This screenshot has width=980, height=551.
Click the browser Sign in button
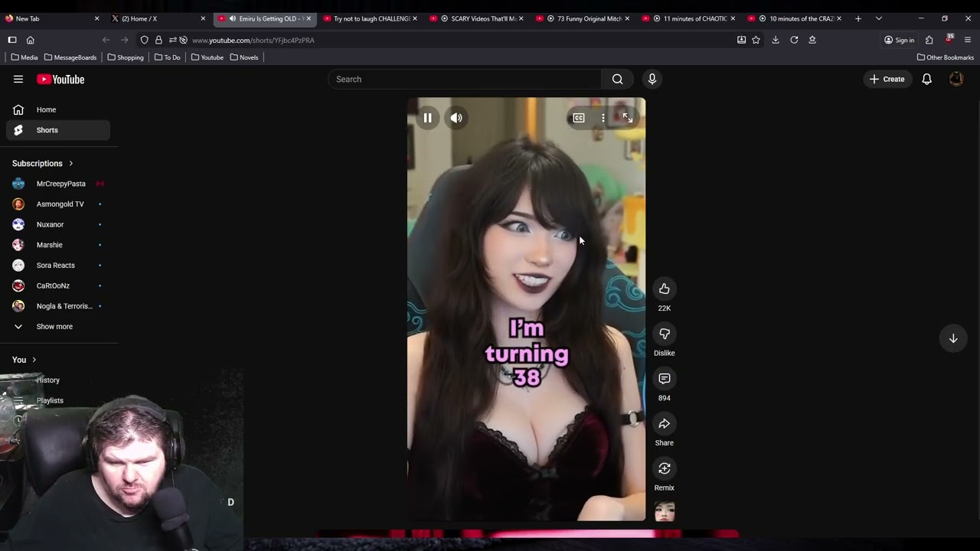click(899, 40)
